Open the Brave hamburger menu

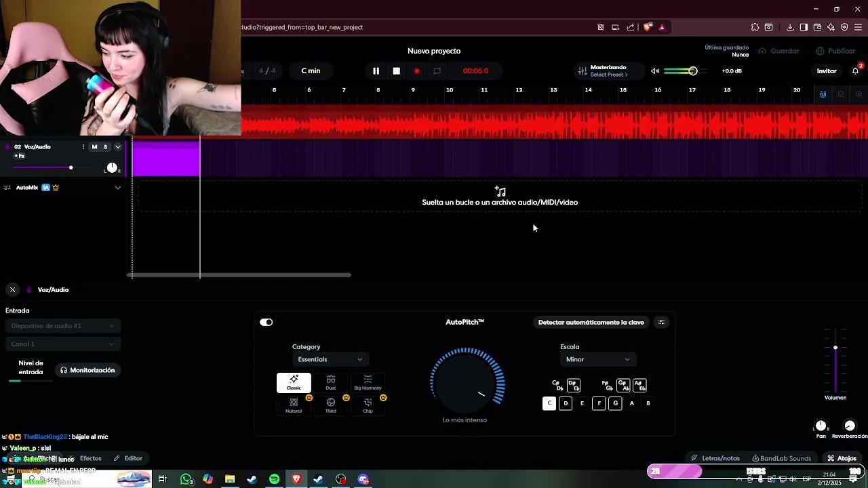coord(858,27)
